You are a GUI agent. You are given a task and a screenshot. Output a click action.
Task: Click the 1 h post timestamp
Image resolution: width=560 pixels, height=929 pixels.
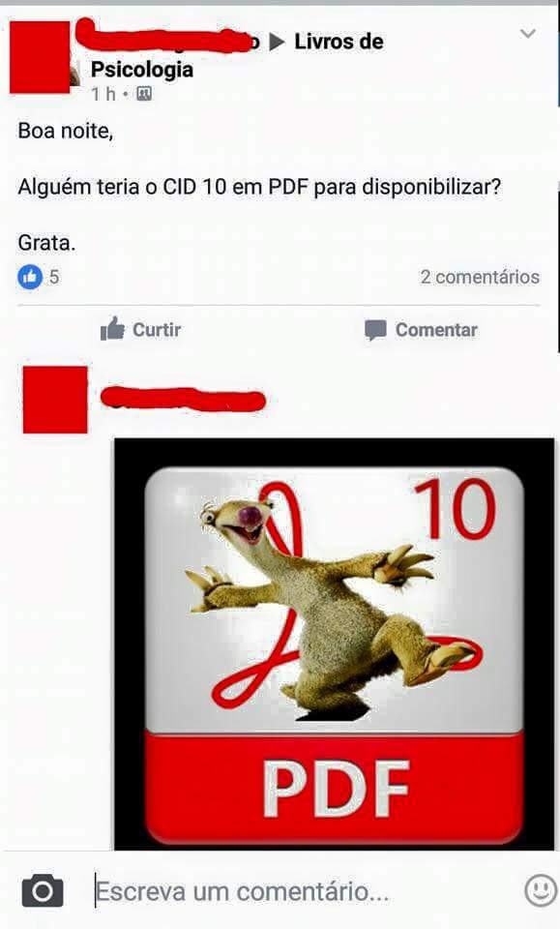click(103, 94)
